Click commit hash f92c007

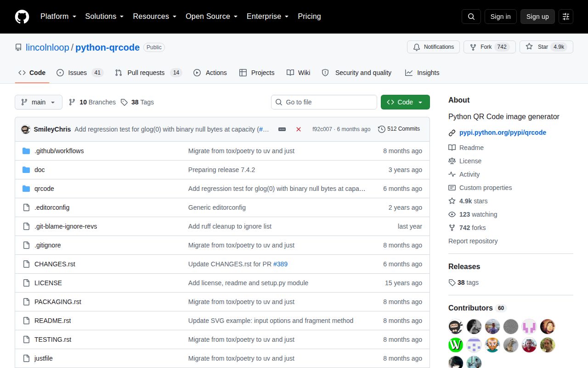pyautogui.click(x=322, y=129)
